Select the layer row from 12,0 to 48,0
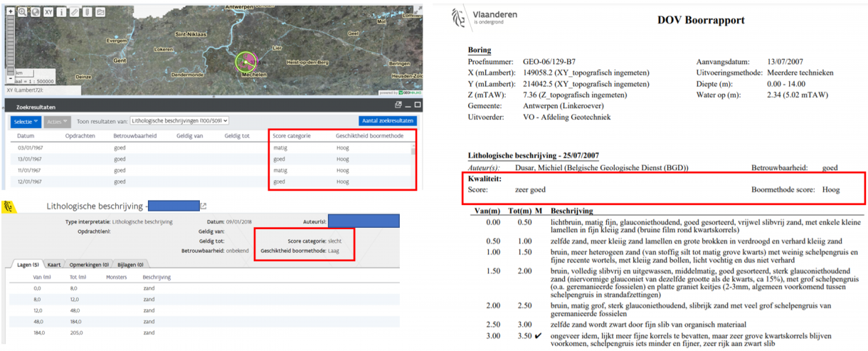 [x=203, y=310]
